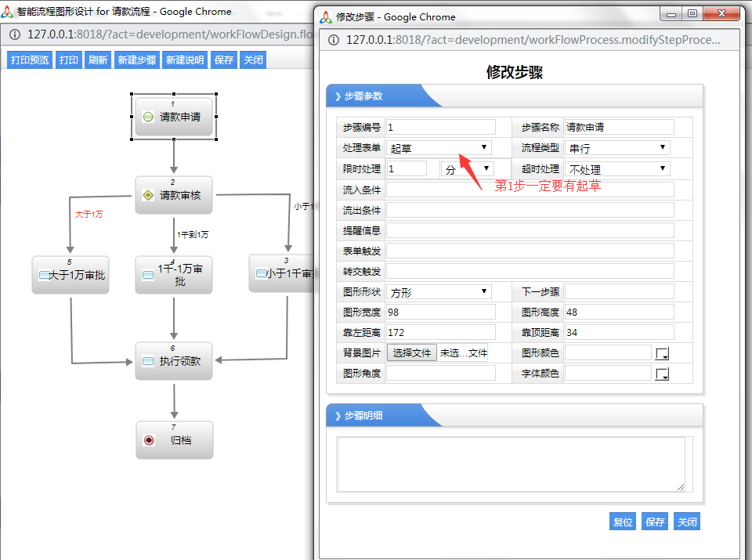Open the 字体颜色 color picker icon
This screenshot has width=752, height=560.
click(x=662, y=374)
